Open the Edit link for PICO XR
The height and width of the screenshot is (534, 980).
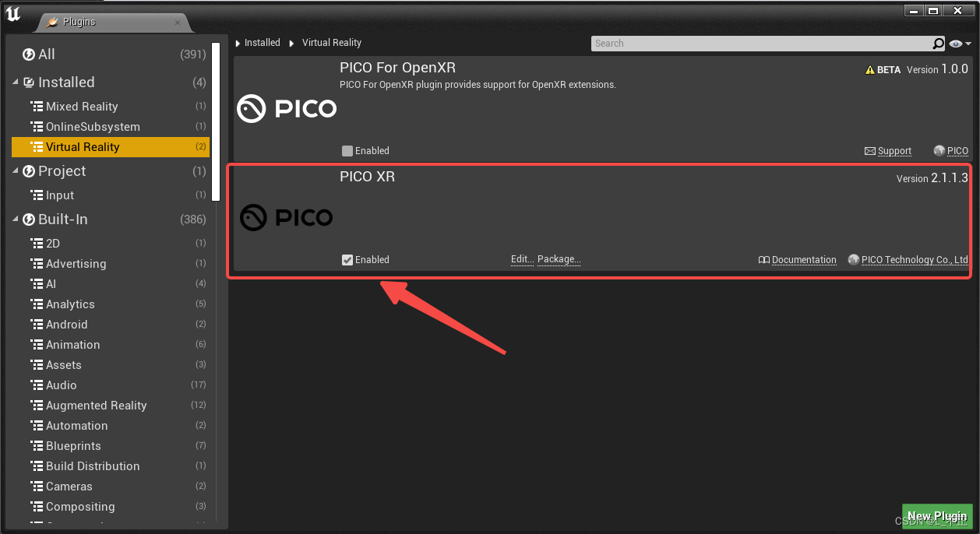[x=521, y=259]
